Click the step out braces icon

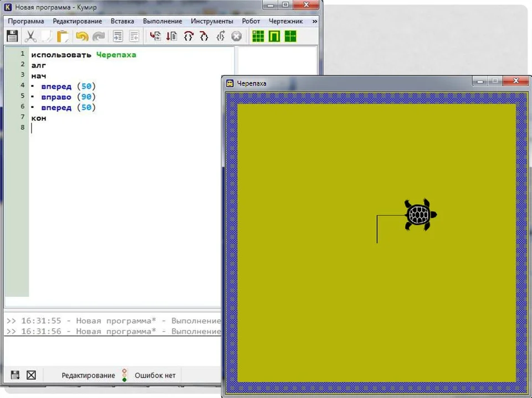(x=221, y=36)
